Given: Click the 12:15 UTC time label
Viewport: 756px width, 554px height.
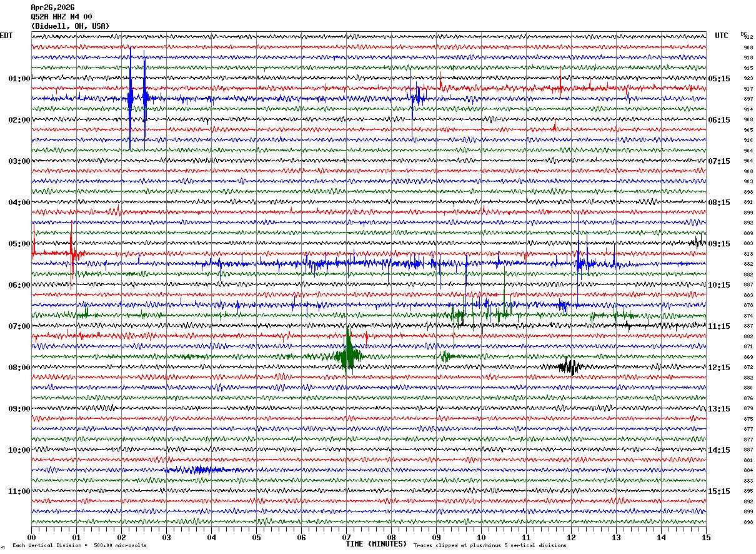Looking at the screenshot, I should coord(720,368).
